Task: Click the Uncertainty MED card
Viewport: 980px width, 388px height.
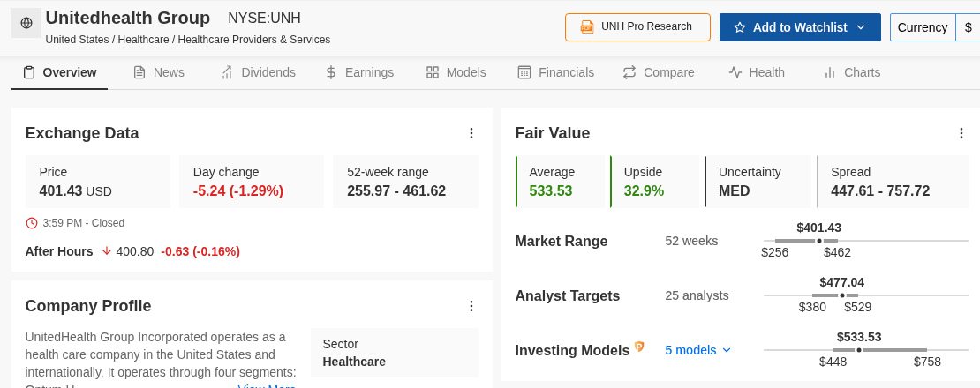Action: 758,182
